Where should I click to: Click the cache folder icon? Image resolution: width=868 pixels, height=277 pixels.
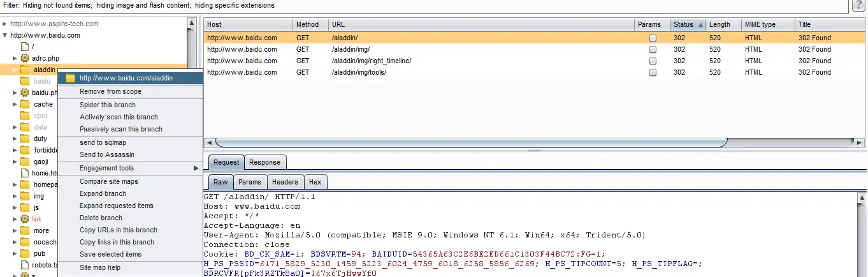tap(25, 104)
